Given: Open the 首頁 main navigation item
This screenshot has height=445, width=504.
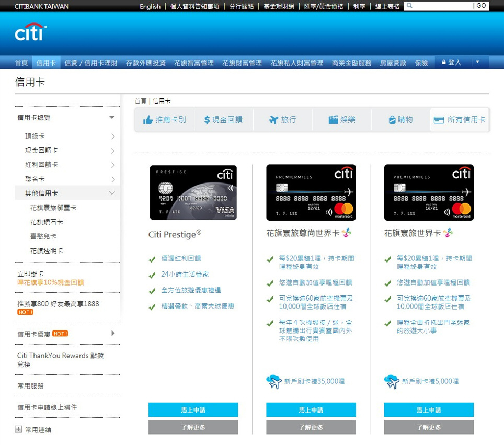Looking at the screenshot, I should (21, 63).
